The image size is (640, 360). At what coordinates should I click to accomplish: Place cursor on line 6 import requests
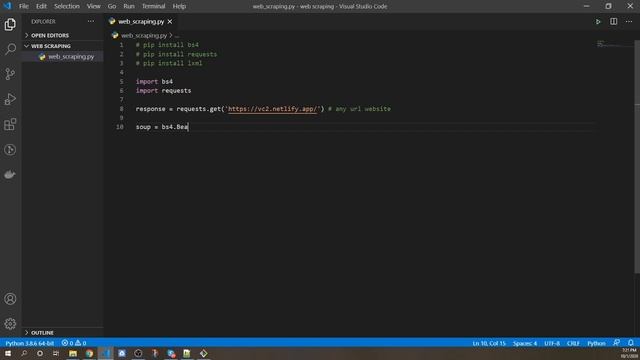pos(163,90)
